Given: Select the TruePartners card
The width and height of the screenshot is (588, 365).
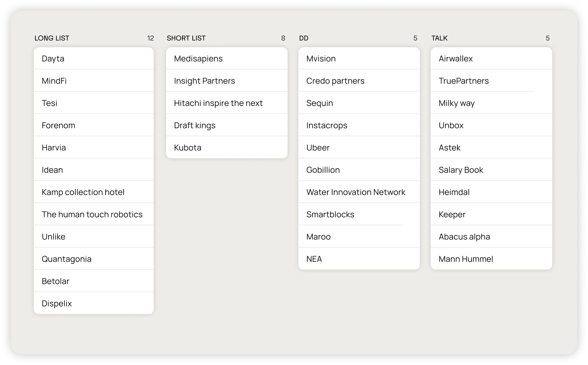Looking at the screenshot, I should (491, 81).
